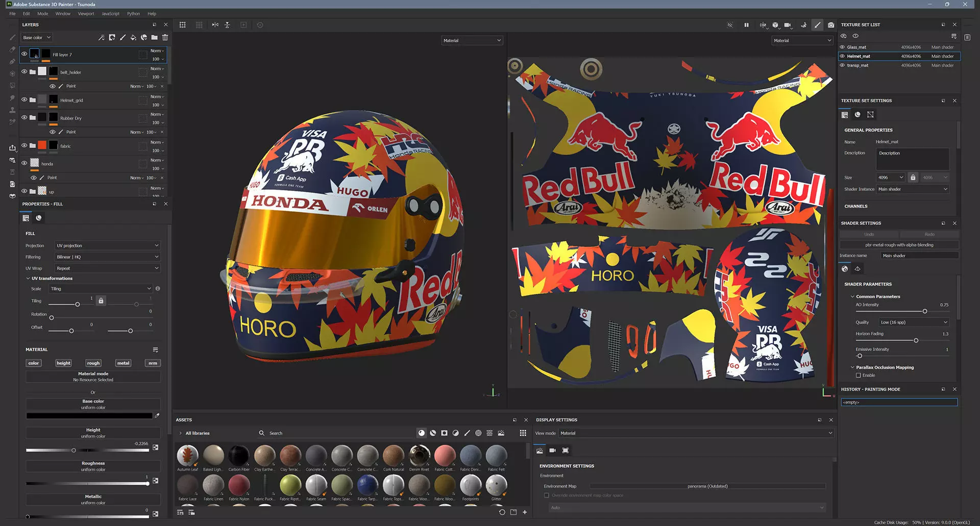The width and height of the screenshot is (980, 526).
Task: Expand the All libraries tree
Action: click(x=180, y=433)
